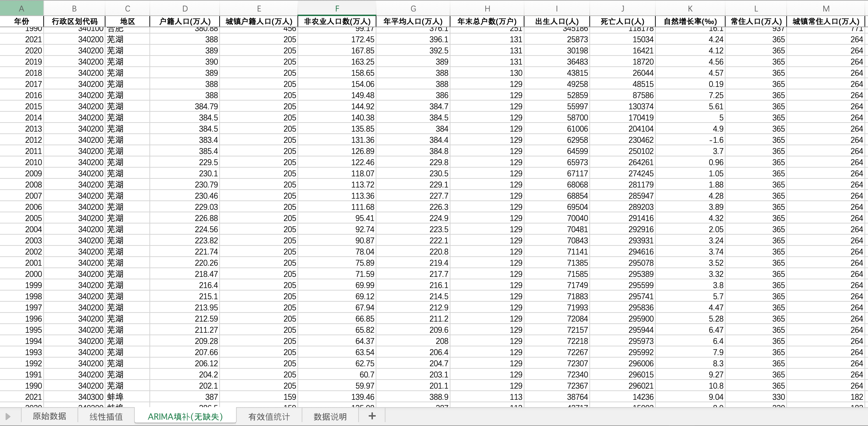
Task: Open the 有效值统计 sheet tab
Action: (x=269, y=416)
